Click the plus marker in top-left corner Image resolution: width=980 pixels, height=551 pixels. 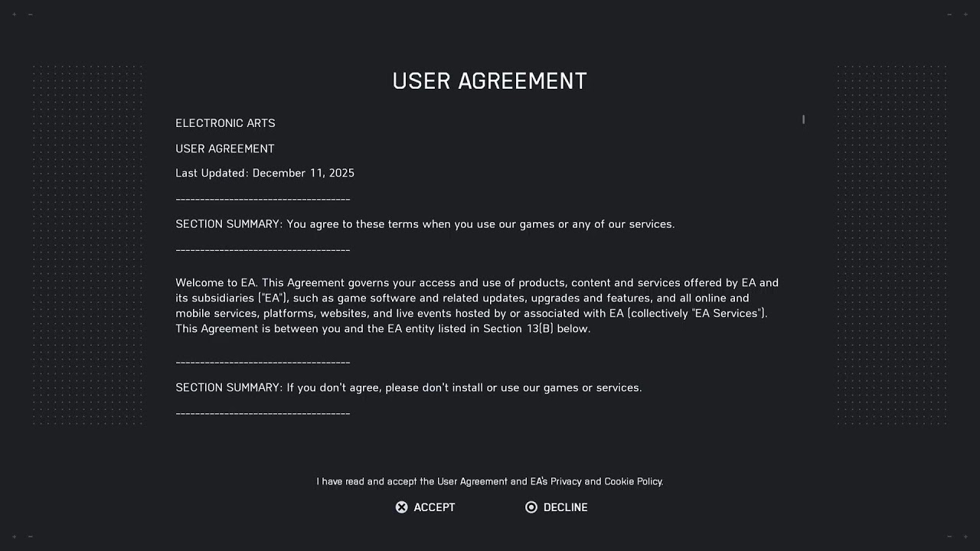[15, 14]
